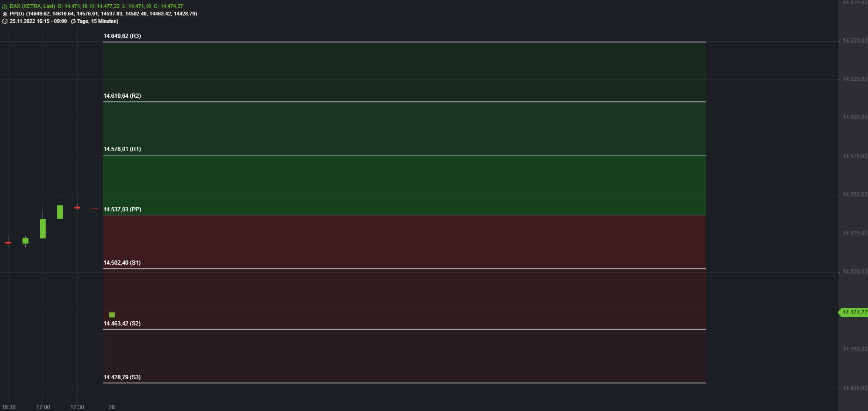
Task: Select the latest green candle above S2
Action: click(x=112, y=315)
